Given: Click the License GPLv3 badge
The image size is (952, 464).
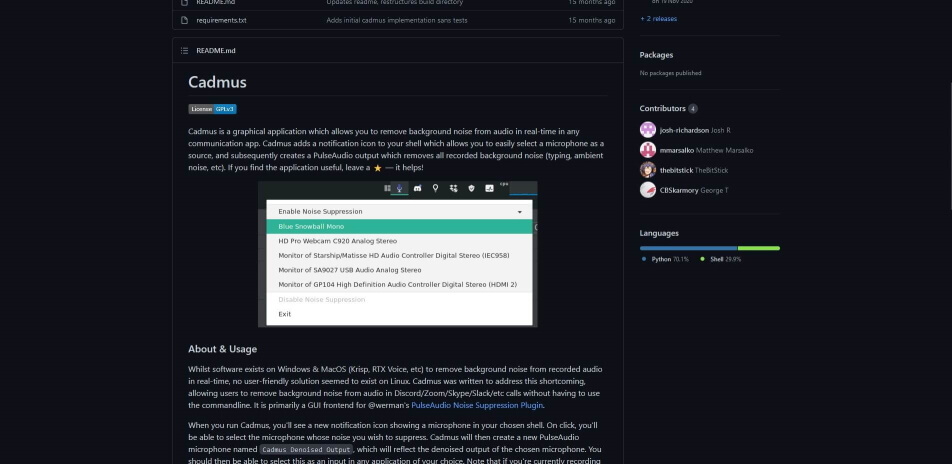Looking at the screenshot, I should tap(212, 109).
